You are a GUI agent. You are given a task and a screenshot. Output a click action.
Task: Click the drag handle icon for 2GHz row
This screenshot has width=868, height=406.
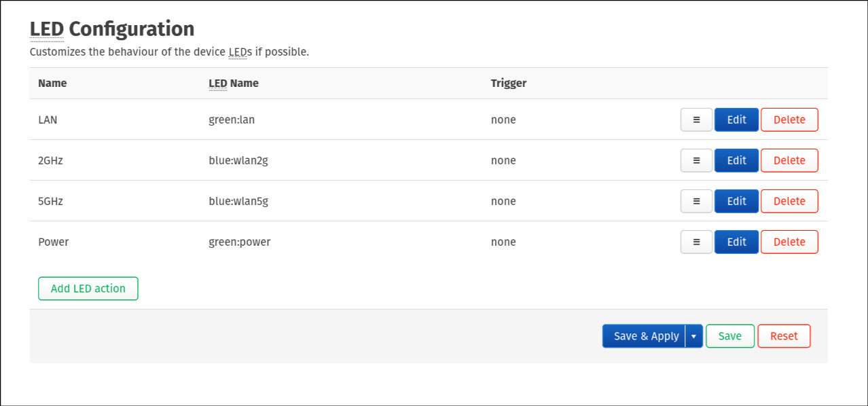click(x=696, y=160)
